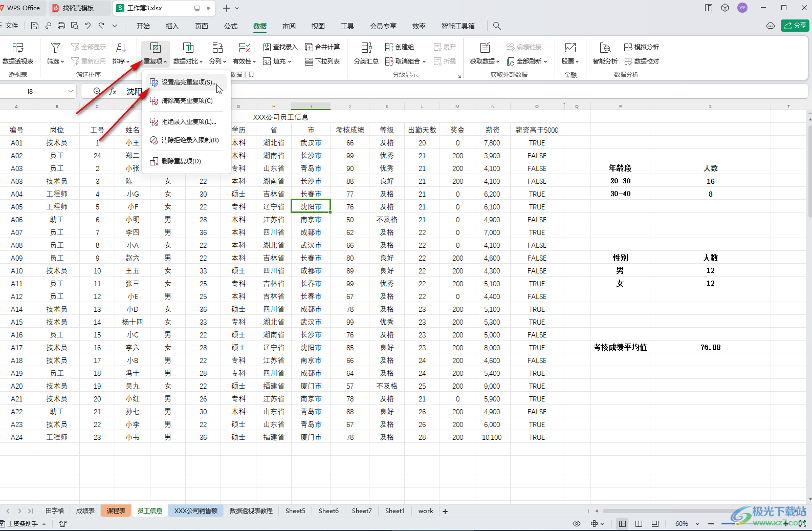The height and width of the screenshot is (531, 812).
Task: Open the Subtotal (分类汇总) tool
Action: [366, 53]
